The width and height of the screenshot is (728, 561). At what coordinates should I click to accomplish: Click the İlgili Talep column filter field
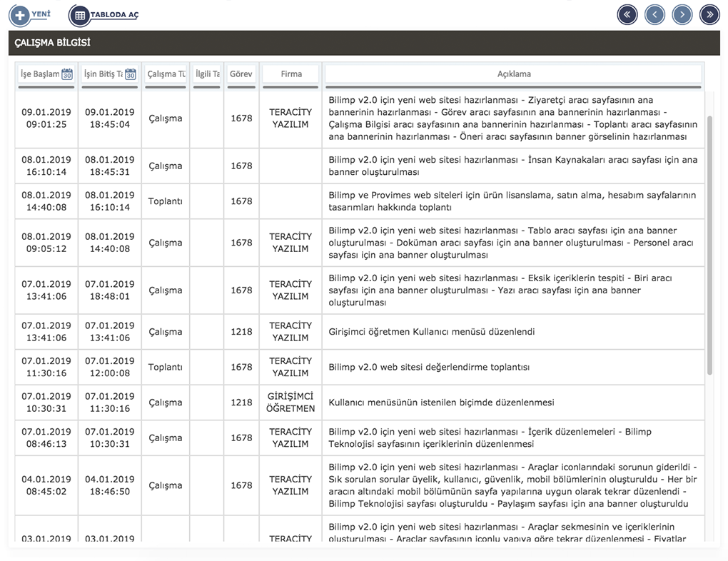click(x=207, y=74)
